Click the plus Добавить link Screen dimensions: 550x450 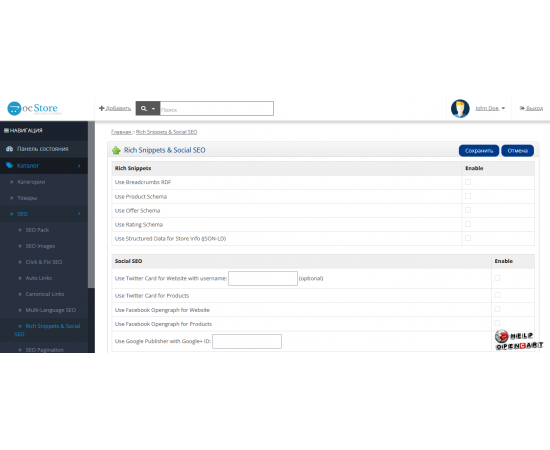coord(115,108)
